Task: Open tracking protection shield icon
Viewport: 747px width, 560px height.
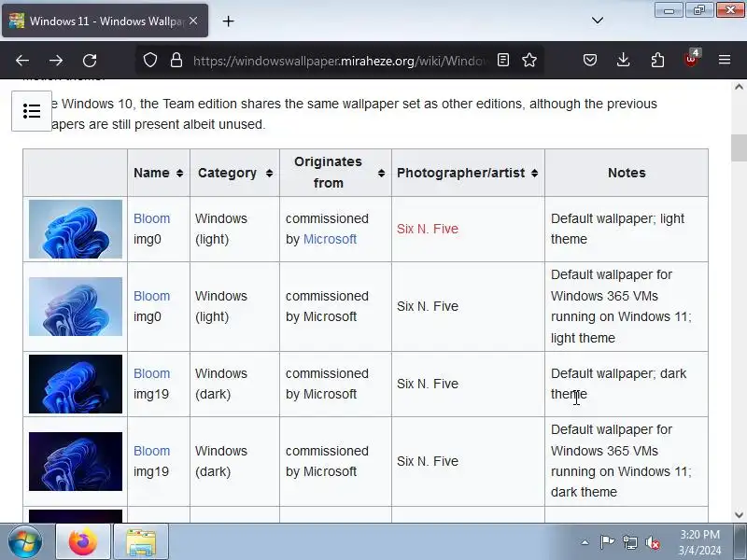Action: point(150,60)
